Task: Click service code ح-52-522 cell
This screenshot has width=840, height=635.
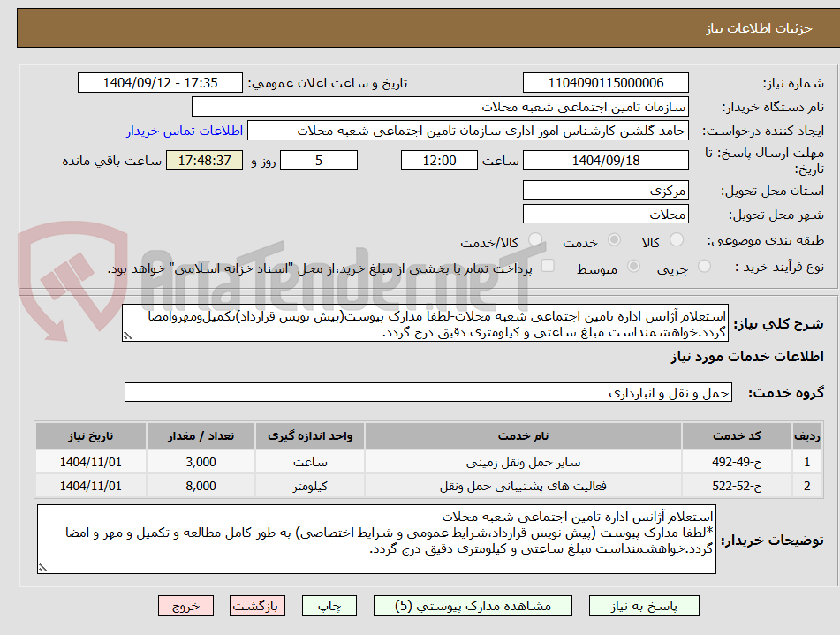Action: 737,486
